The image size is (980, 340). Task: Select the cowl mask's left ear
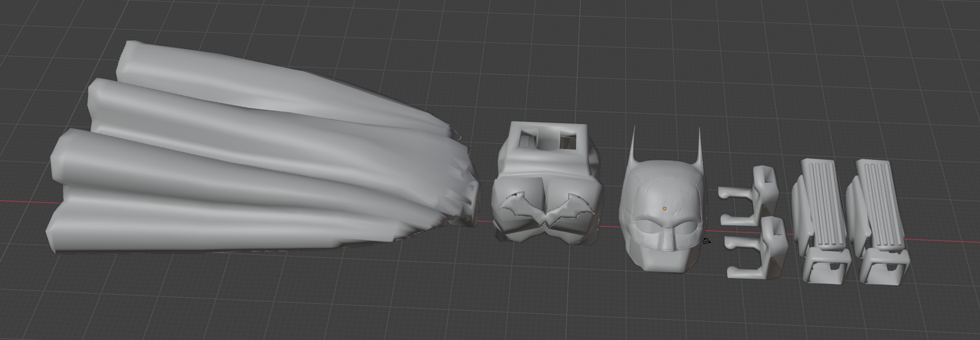click(x=635, y=145)
